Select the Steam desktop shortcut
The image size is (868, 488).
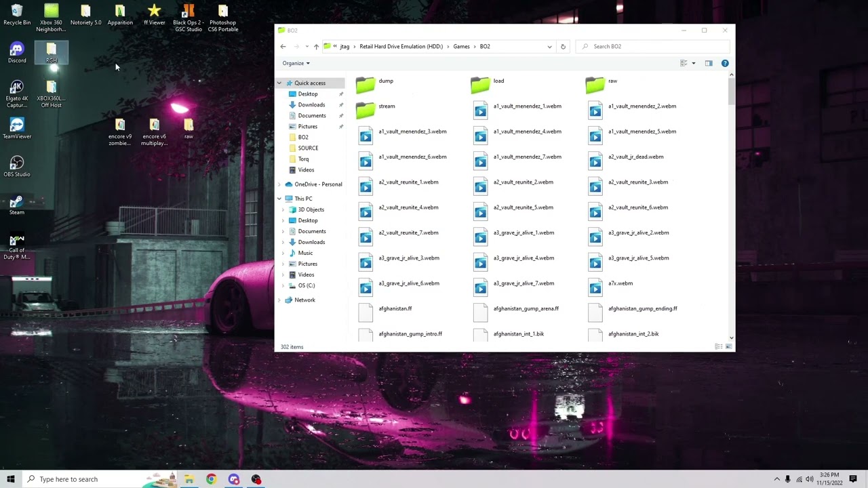click(x=17, y=205)
